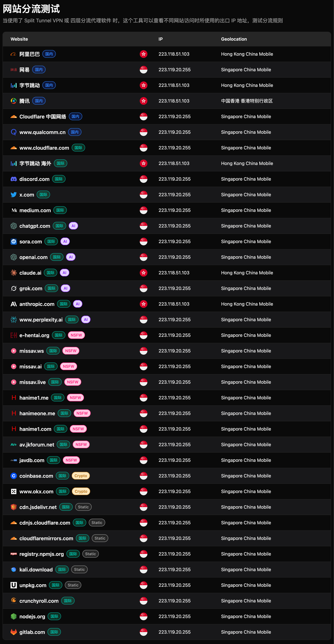Click the Coinbase logo icon

pos(14,476)
